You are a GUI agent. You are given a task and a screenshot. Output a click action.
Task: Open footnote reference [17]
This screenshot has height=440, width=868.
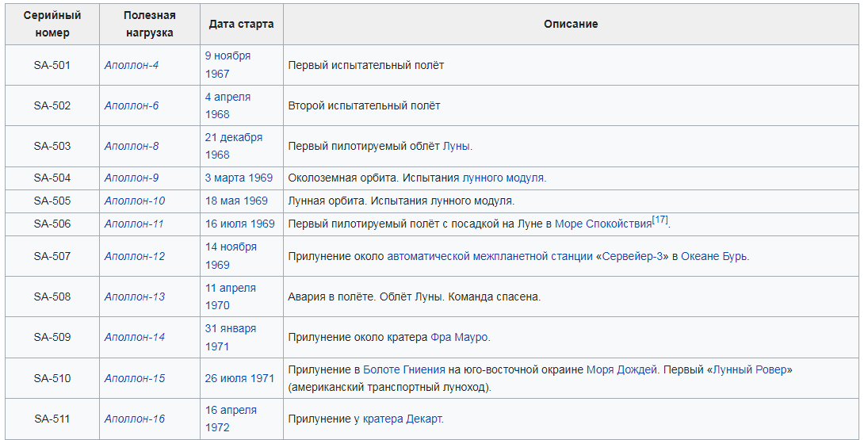(x=660, y=220)
